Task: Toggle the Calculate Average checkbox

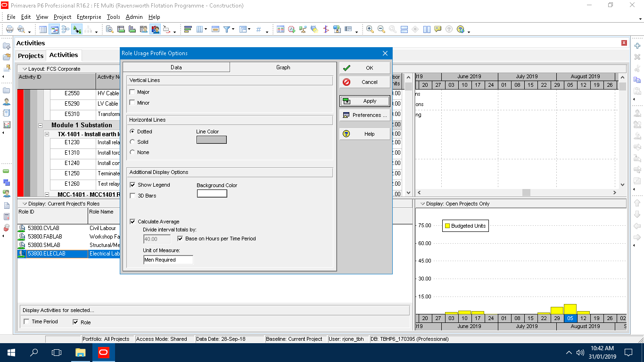Action: (x=132, y=222)
